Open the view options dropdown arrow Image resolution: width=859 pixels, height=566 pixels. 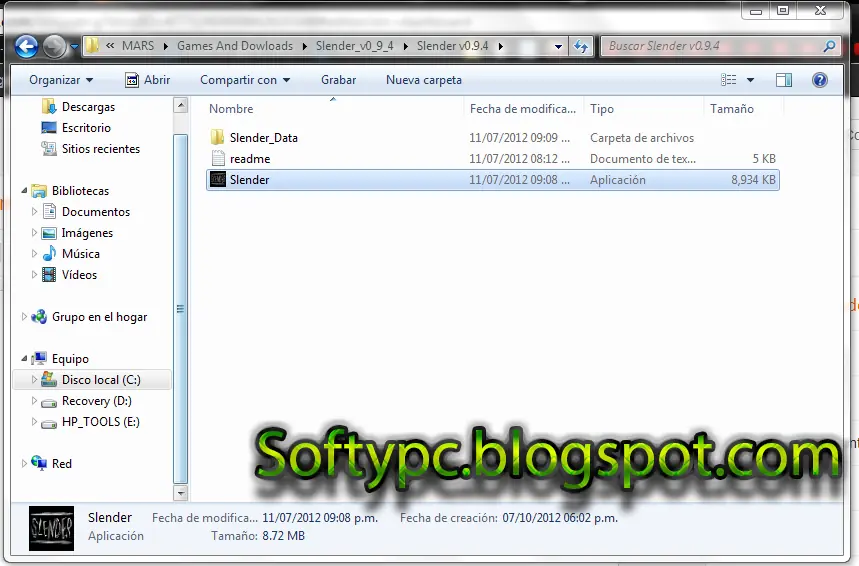coord(751,80)
